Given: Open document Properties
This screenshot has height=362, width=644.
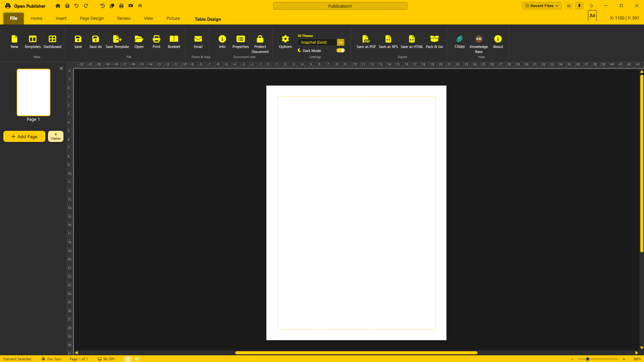Looking at the screenshot, I should [x=241, y=42].
